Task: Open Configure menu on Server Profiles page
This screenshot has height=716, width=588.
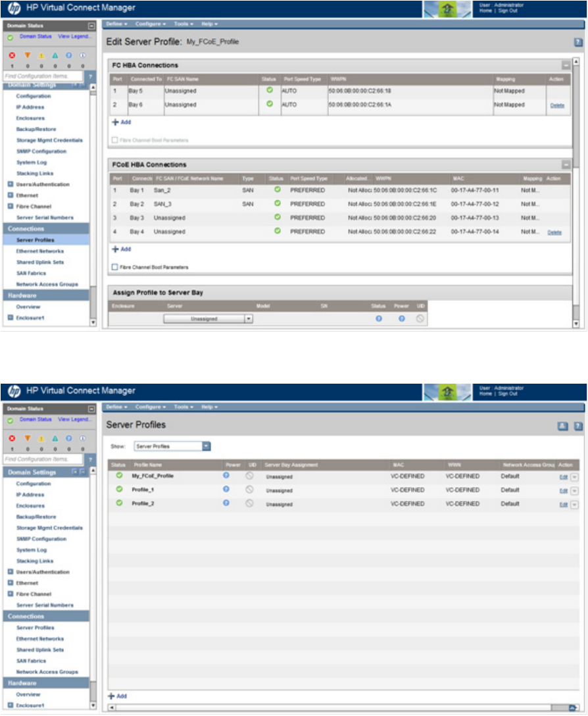Action: point(150,407)
